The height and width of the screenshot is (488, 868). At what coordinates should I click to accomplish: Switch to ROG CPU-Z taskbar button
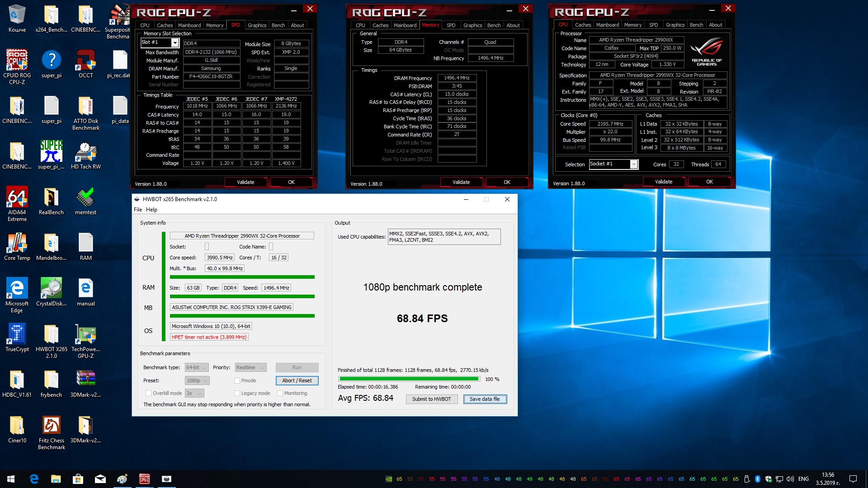pyautogui.click(x=145, y=479)
